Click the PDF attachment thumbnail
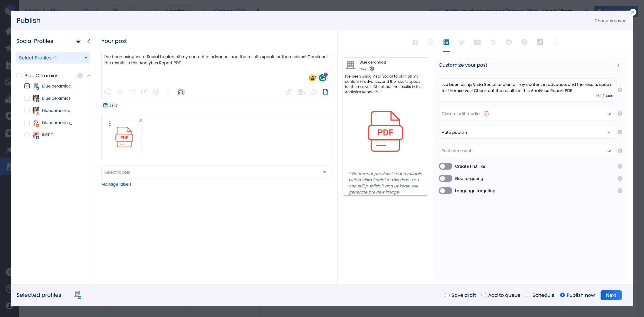644x317 pixels. click(124, 137)
